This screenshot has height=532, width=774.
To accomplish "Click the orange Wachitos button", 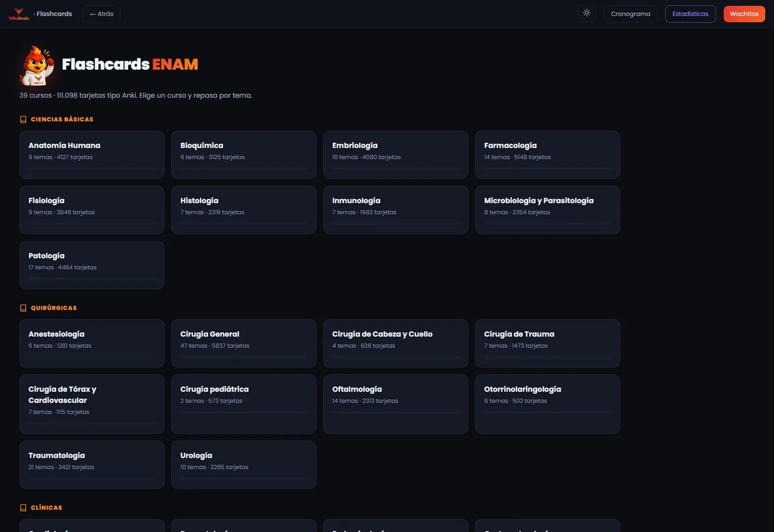I will click(x=744, y=14).
